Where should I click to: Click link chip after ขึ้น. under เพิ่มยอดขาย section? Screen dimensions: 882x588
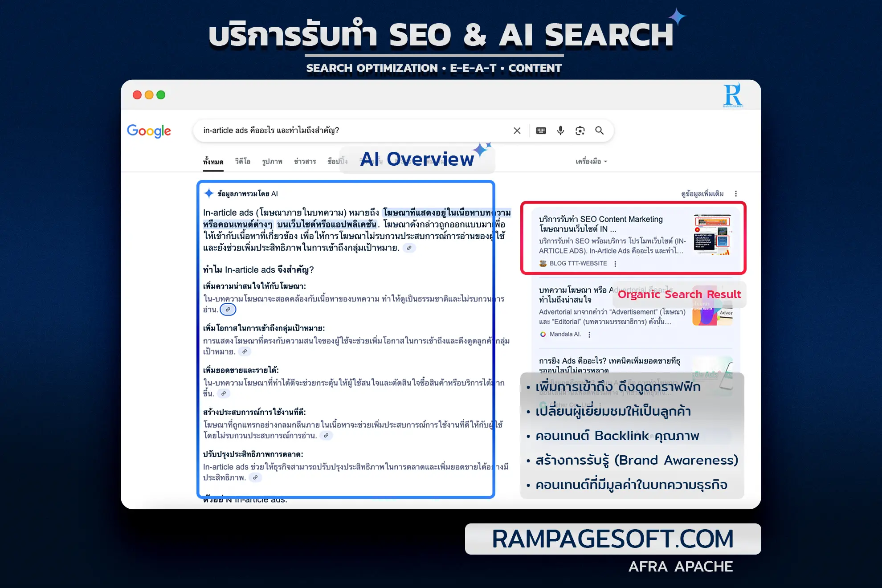[224, 394]
